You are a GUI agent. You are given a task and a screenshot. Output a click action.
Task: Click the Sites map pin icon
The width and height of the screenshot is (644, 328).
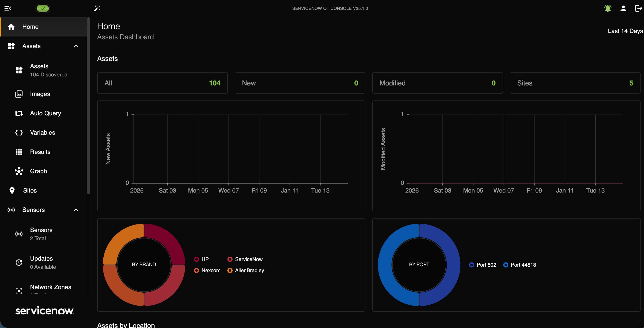(12, 190)
